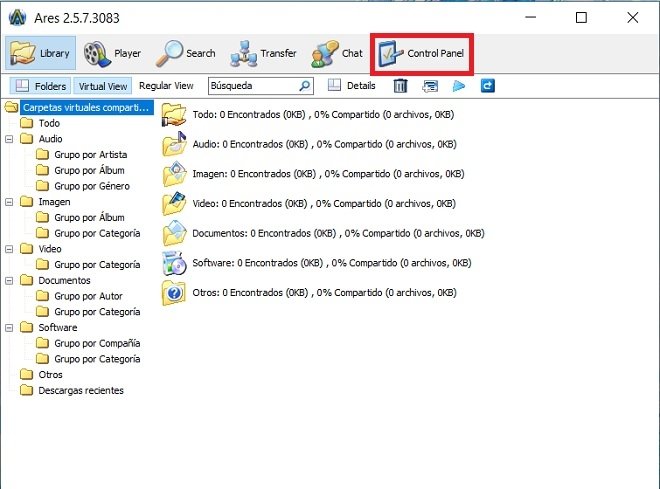Screen dimensions: 660x489
Task: Click folder icon beside Descargas recientes
Action: click(x=26, y=390)
